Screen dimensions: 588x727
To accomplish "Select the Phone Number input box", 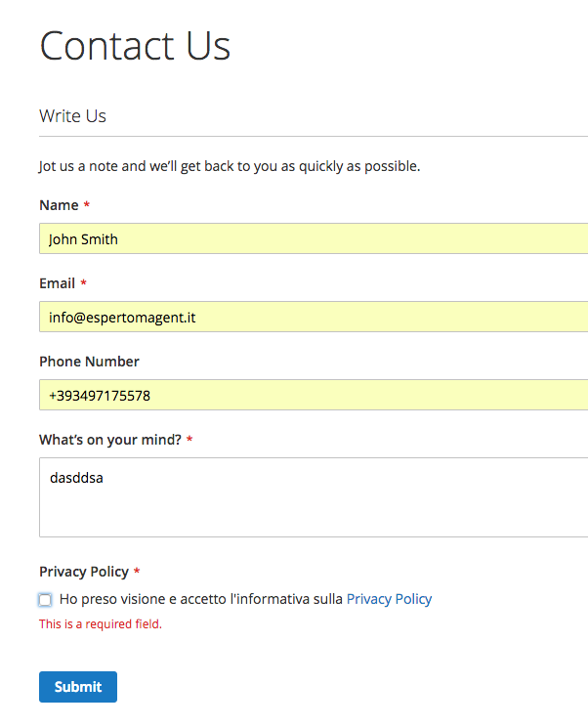I will (314, 395).
